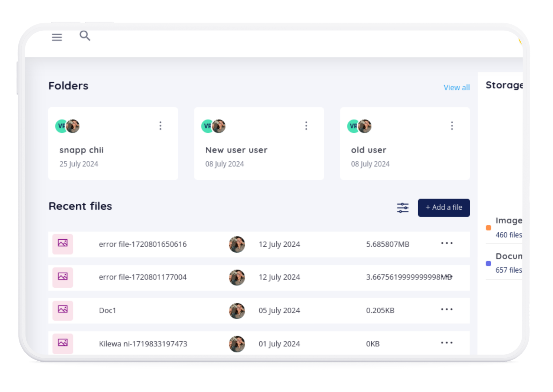Screen dimensions: 553x392
Task: Click the View all folders link
Action: pyautogui.click(x=456, y=88)
